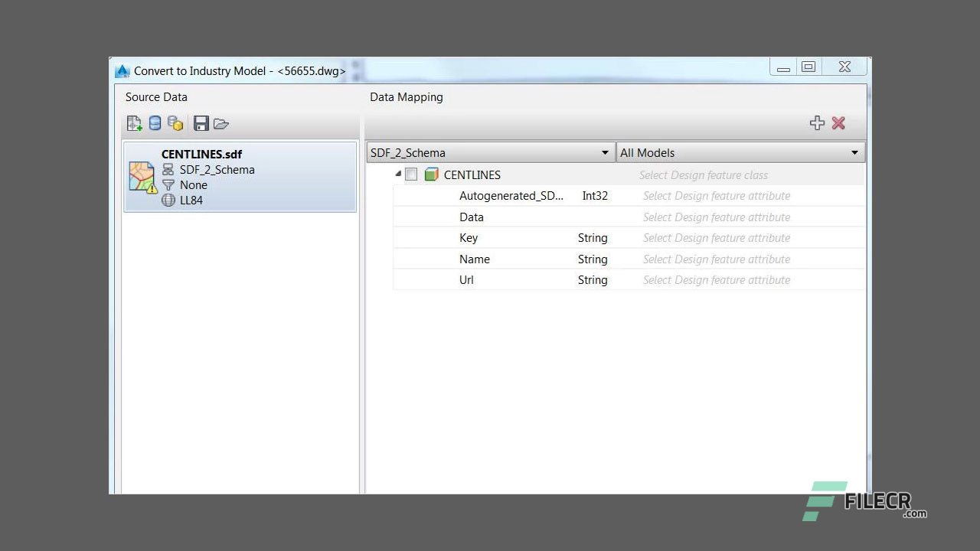This screenshot has width=980, height=551.
Task: Click the String type in Key row
Action: [x=593, y=238]
